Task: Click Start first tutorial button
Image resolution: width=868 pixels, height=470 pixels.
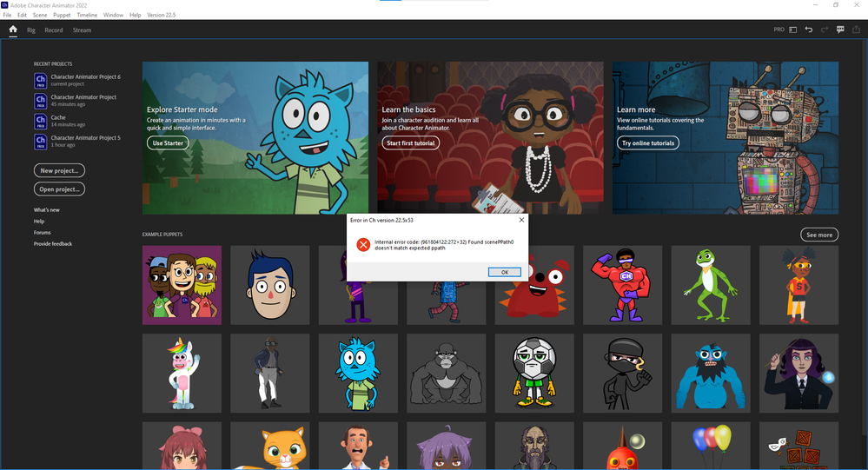Action: pyautogui.click(x=410, y=142)
